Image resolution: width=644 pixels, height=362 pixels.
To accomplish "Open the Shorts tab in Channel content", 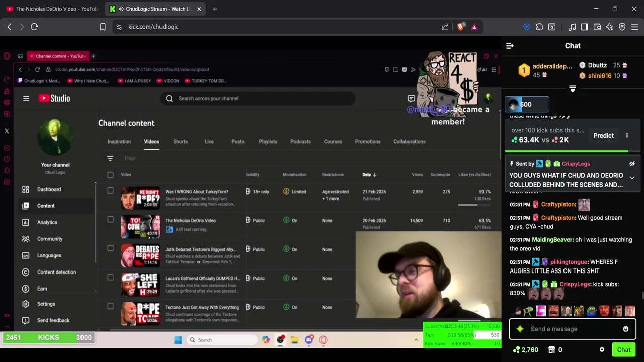I will click(180, 142).
